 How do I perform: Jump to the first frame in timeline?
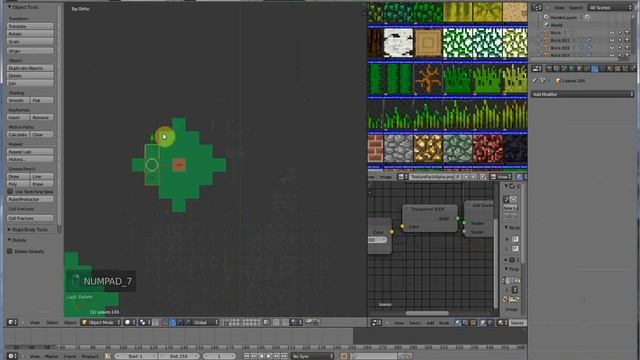[x=247, y=356]
